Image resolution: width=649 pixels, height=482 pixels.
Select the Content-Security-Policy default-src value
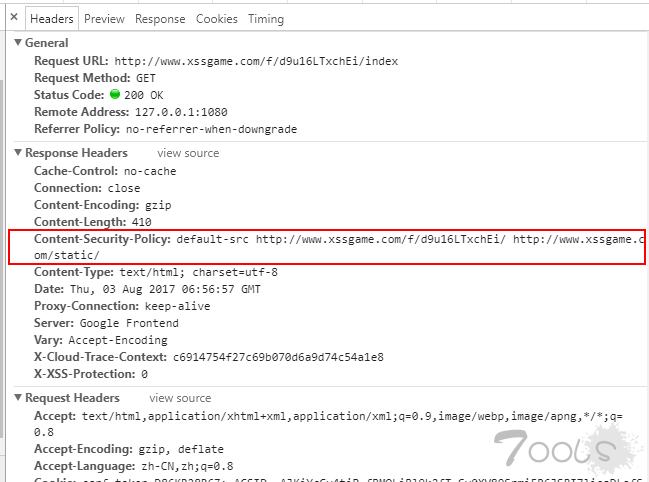pos(339,247)
